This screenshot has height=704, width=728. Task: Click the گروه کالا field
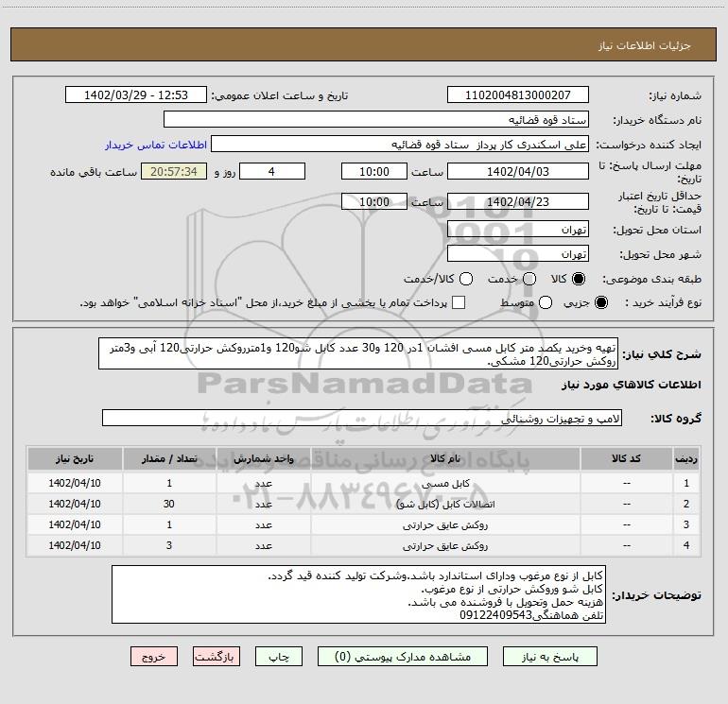(x=362, y=418)
